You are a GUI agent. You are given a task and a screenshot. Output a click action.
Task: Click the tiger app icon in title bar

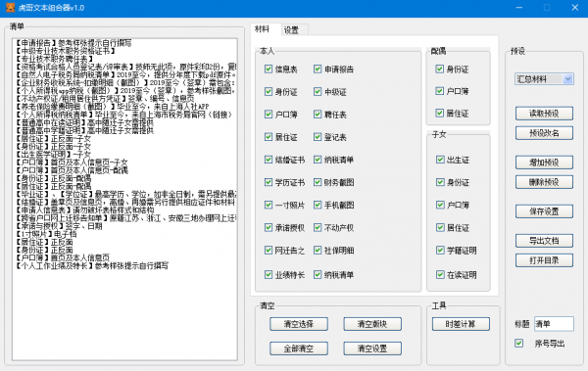pyautogui.click(x=11, y=7)
